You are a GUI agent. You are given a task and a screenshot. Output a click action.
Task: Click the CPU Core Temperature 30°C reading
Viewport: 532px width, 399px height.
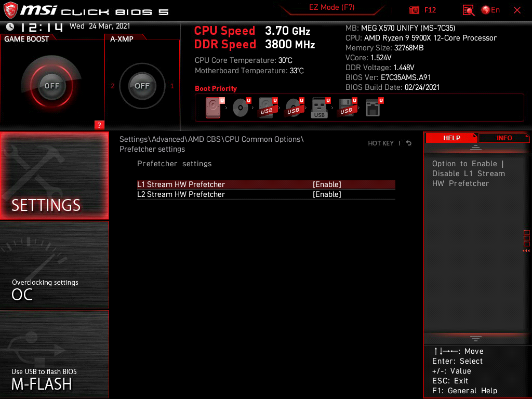point(243,60)
